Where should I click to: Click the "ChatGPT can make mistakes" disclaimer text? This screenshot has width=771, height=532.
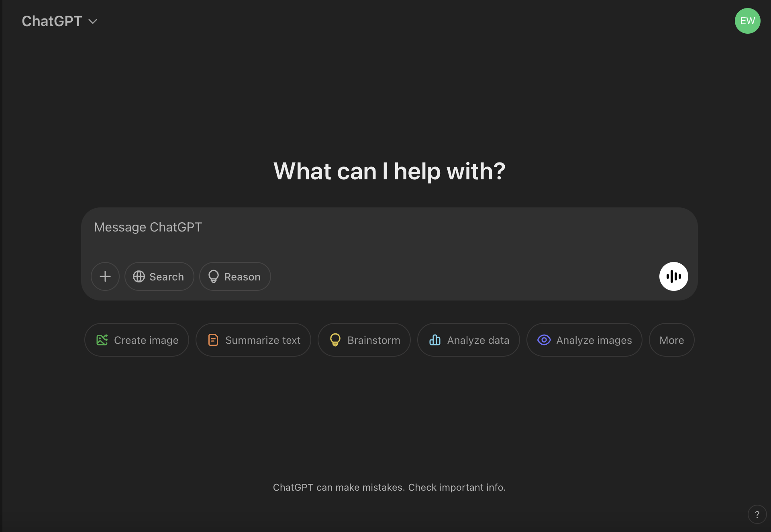(x=389, y=487)
